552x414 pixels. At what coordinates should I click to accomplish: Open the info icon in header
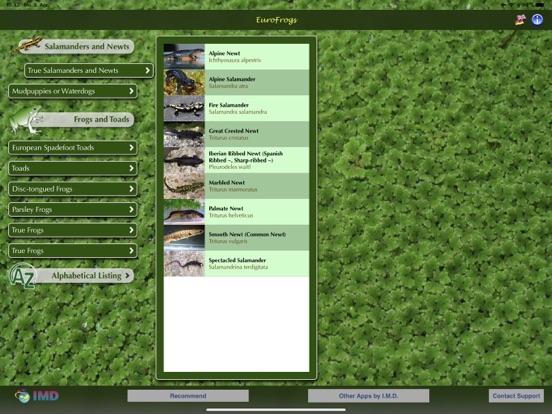coord(537,20)
